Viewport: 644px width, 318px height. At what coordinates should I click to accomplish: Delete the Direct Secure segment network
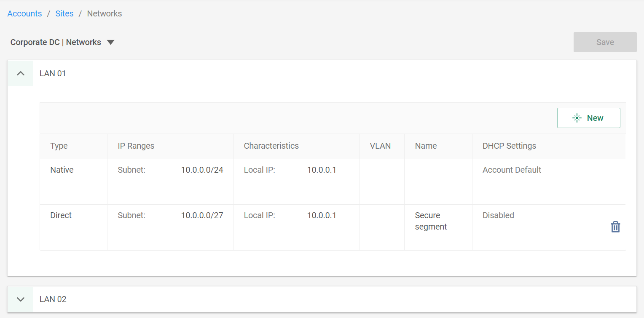click(x=615, y=227)
